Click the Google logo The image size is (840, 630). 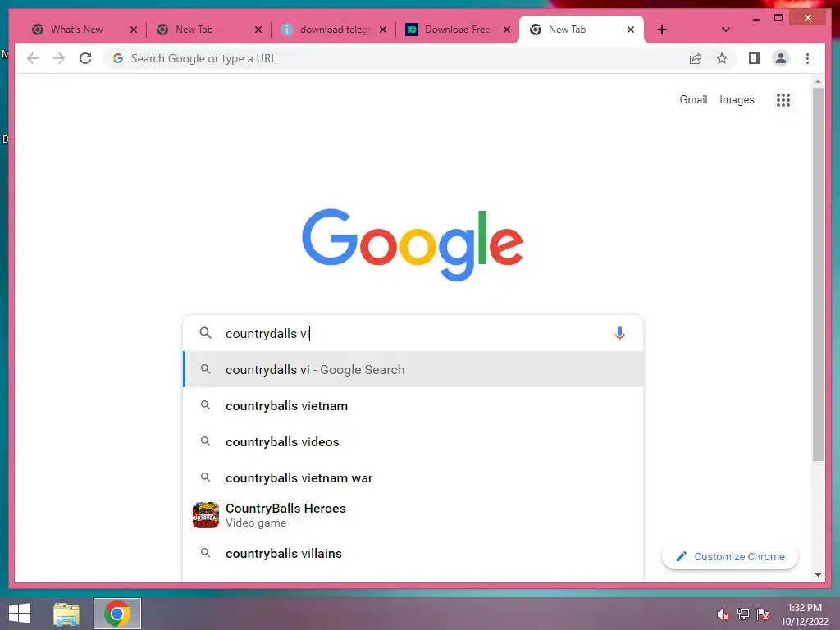click(x=413, y=244)
